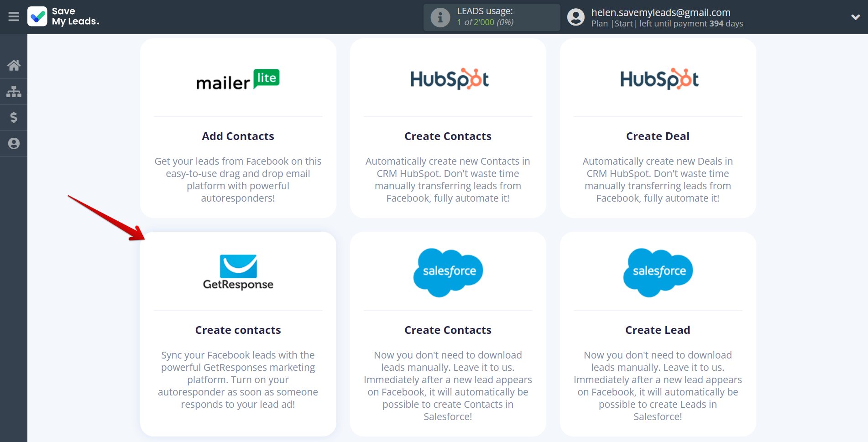Click the LEADS usage counter text
The height and width of the screenshot is (442, 868).
[486, 22]
